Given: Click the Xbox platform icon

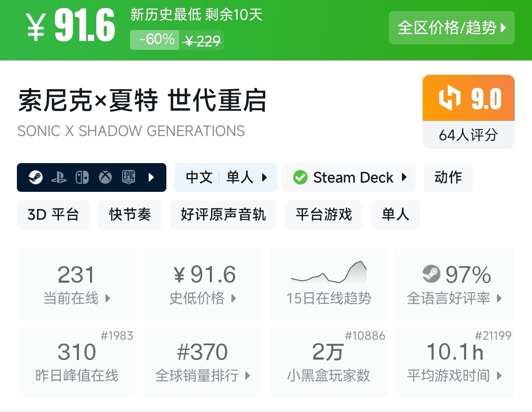Looking at the screenshot, I should click(105, 177).
